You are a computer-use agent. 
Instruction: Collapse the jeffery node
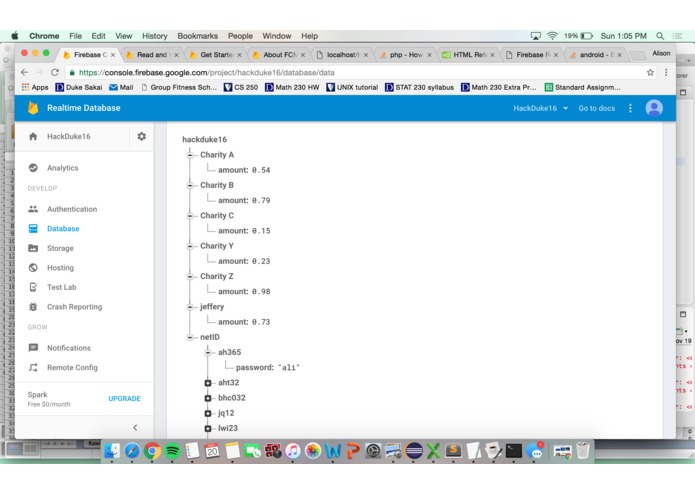point(190,307)
